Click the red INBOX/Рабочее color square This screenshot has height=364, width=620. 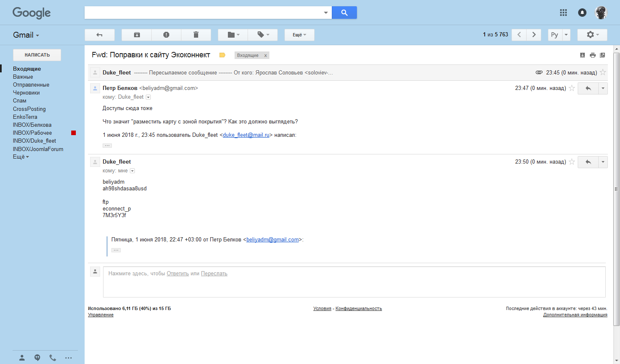tap(74, 133)
